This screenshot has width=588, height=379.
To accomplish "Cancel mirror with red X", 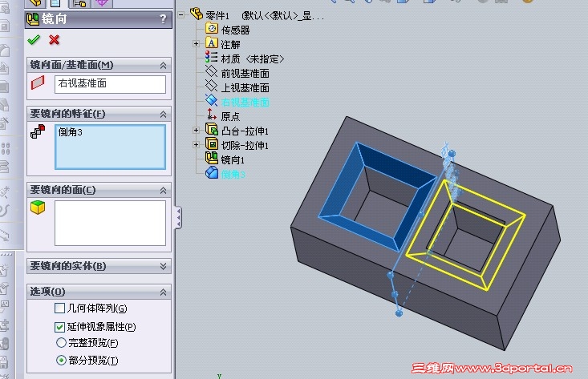I will (x=55, y=40).
